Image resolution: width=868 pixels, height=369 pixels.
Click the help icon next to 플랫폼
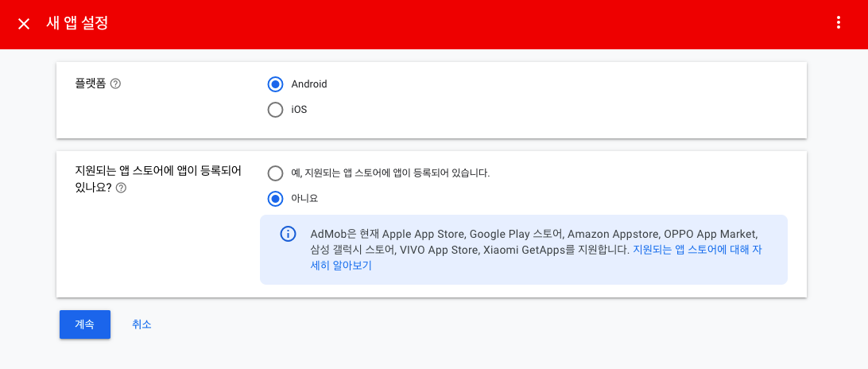tap(116, 84)
